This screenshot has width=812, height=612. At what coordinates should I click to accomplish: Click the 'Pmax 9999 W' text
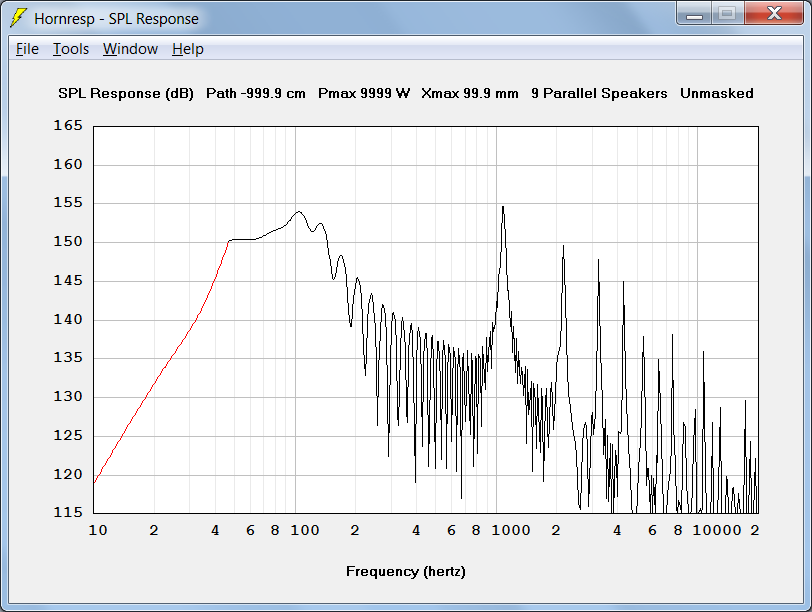364,93
